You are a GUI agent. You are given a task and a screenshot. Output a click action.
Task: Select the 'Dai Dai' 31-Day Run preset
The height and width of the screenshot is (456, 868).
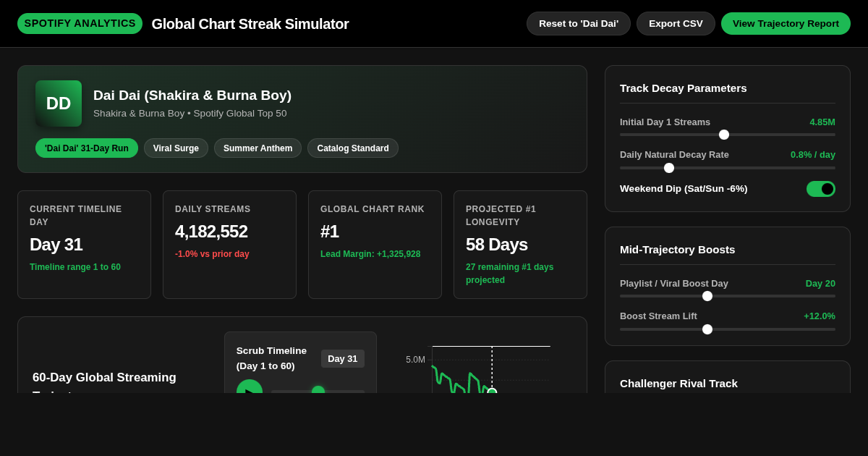[87, 148]
